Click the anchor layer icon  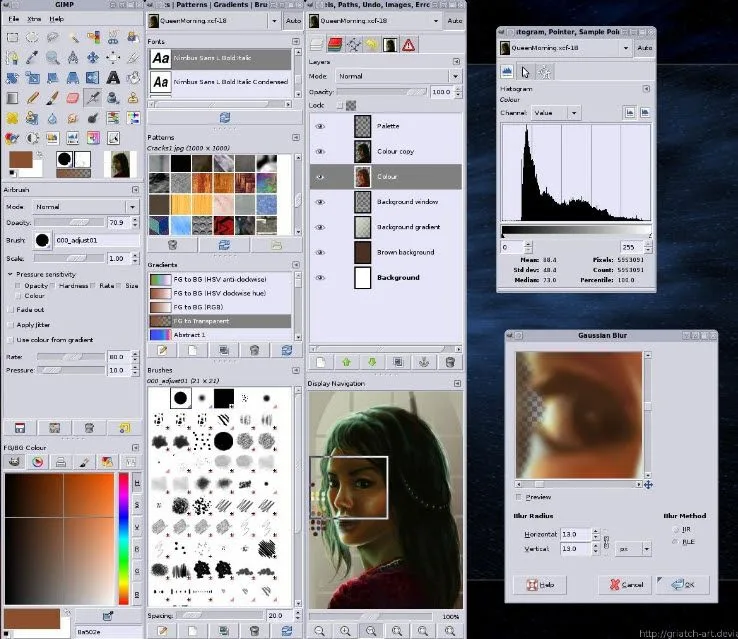(x=424, y=362)
